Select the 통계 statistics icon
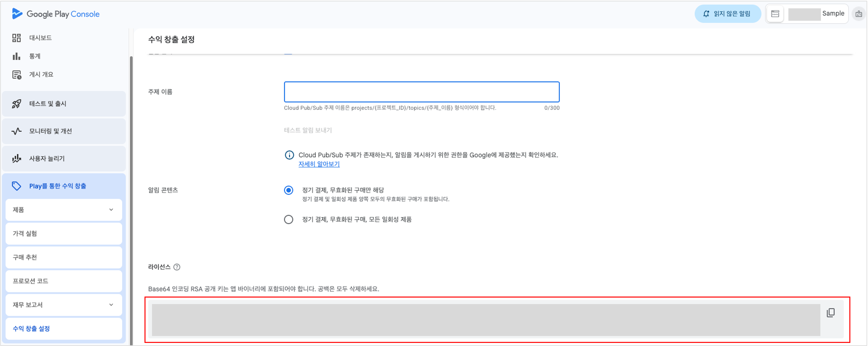This screenshot has height=346, width=868. point(17,56)
